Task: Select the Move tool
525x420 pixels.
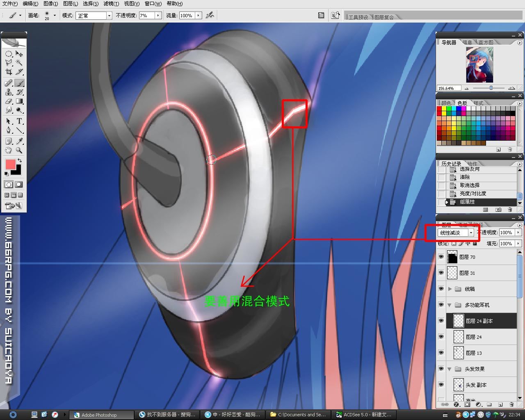Action: (19, 54)
